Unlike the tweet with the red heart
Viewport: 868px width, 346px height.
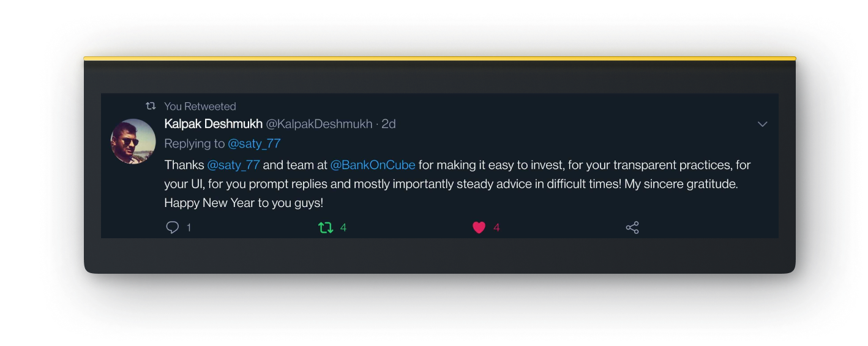click(479, 228)
